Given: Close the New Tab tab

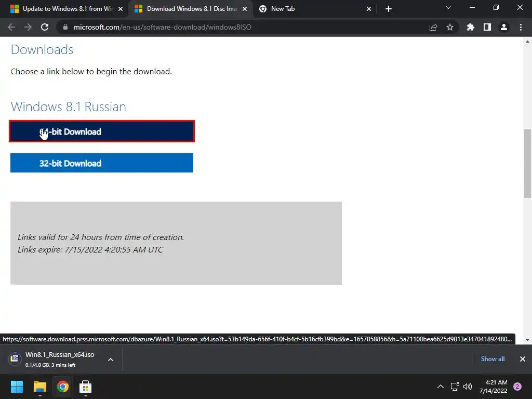Looking at the screenshot, I should click(369, 9).
